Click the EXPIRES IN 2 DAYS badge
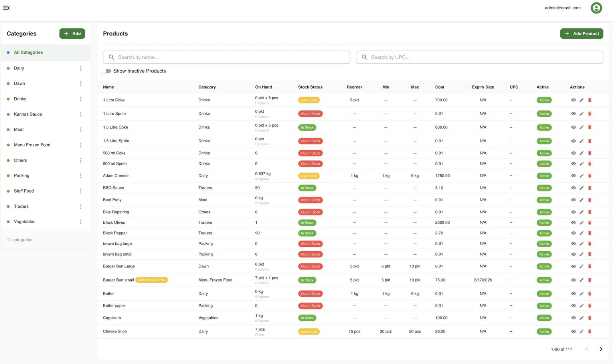This screenshot has width=613, height=364. pyautogui.click(x=151, y=280)
